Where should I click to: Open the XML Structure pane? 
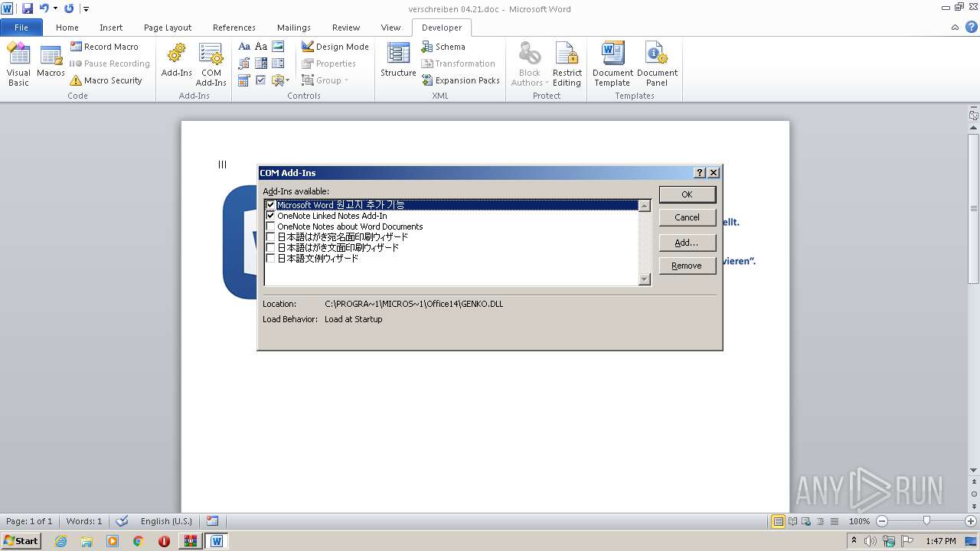pyautogui.click(x=398, y=61)
